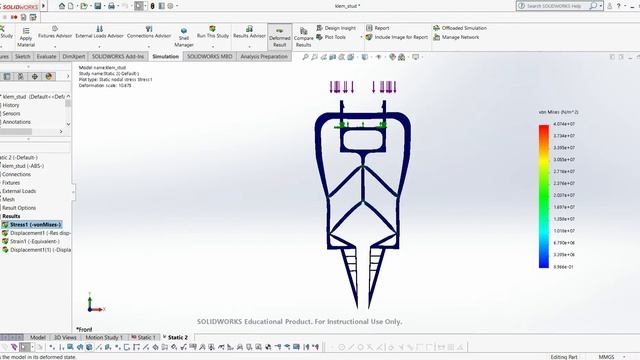Click Zoom to Fit in heads-up toolbar

coord(305,57)
